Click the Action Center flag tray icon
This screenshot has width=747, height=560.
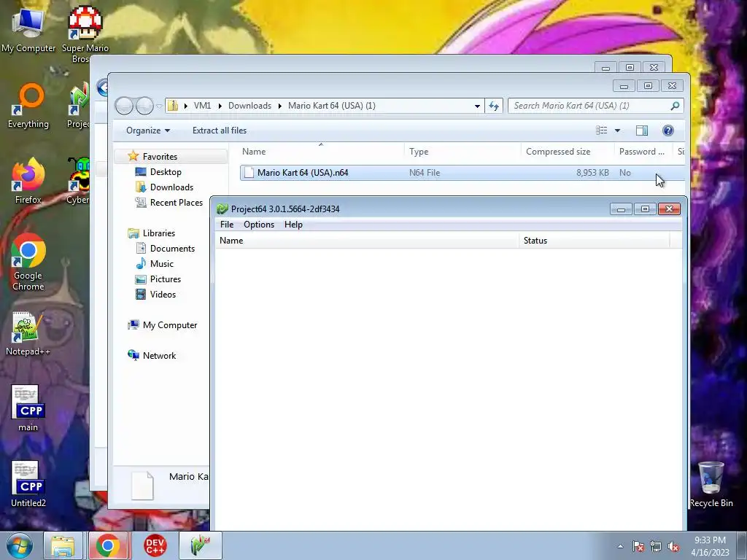(638, 546)
